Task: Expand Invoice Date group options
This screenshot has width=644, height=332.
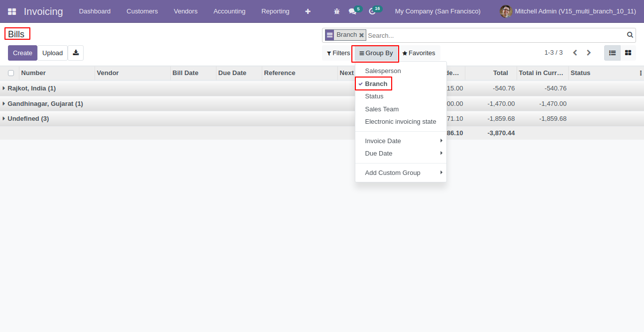Action: point(401,141)
